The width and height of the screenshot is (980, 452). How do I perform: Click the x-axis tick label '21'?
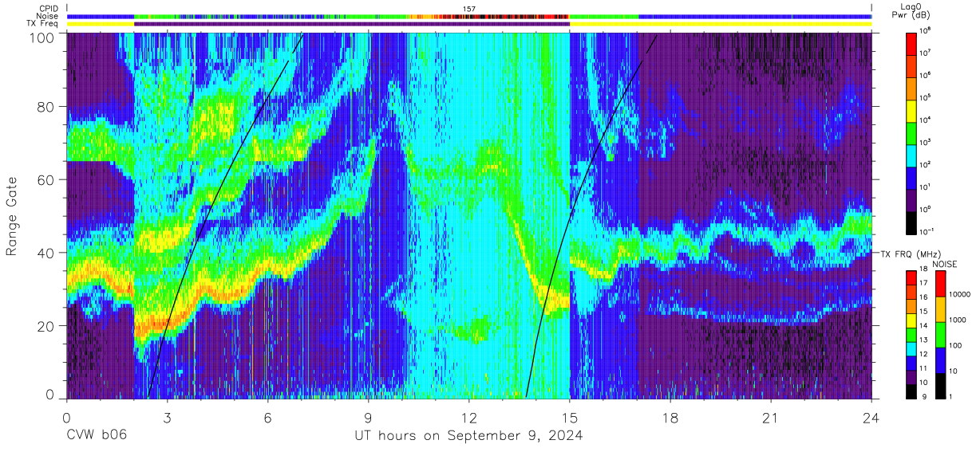click(x=771, y=418)
